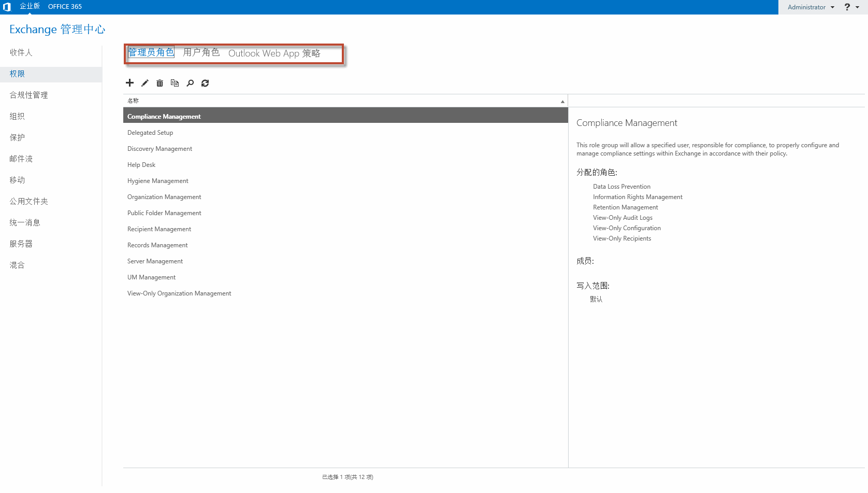Select Help Desk role group
This screenshot has width=868, height=493.
tap(345, 165)
